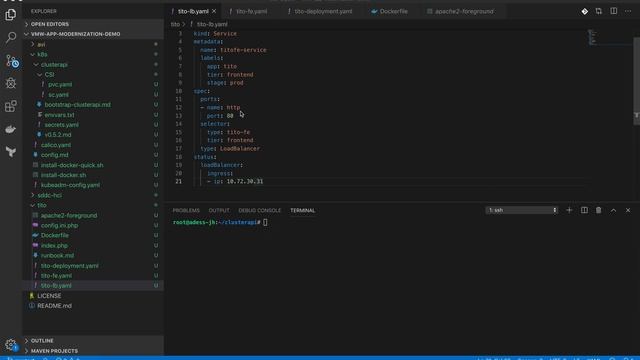Select the Terminal panel tab
The width and height of the screenshot is (640, 360).
coord(302,210)
